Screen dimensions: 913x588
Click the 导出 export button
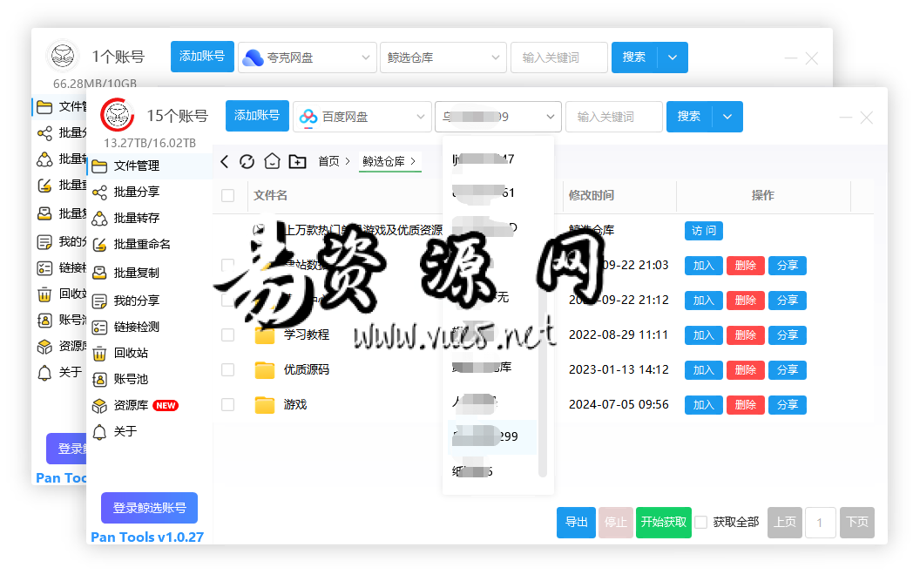(576, 522)
